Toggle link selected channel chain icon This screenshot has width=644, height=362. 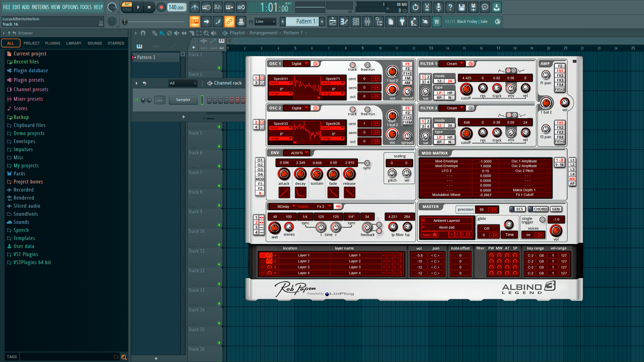pos(229,22)
